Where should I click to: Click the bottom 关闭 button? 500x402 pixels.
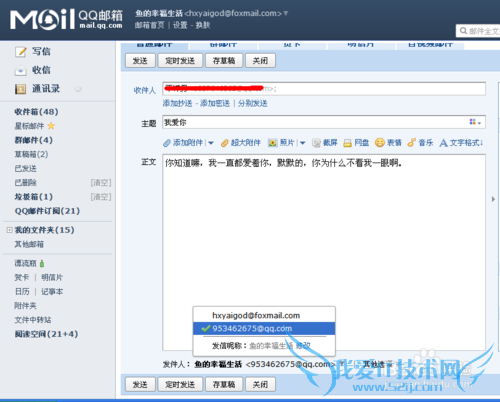tap(260, 385)
